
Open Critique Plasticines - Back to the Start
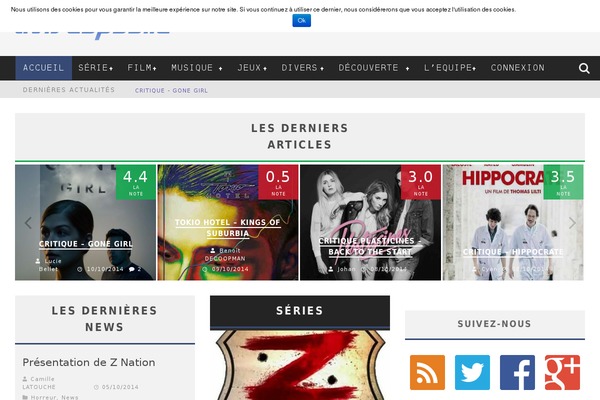[x=370, y=246]
